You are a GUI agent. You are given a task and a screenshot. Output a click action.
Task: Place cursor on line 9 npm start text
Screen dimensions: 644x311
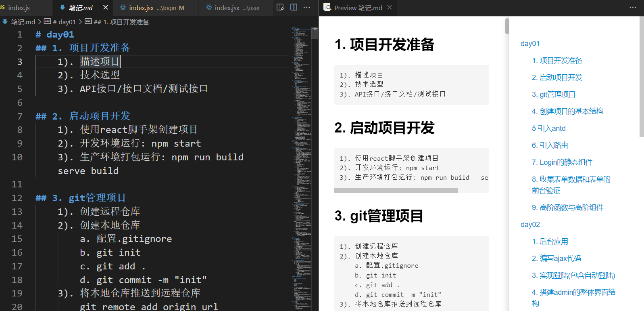pyautogui.click(x=176, y=143)
